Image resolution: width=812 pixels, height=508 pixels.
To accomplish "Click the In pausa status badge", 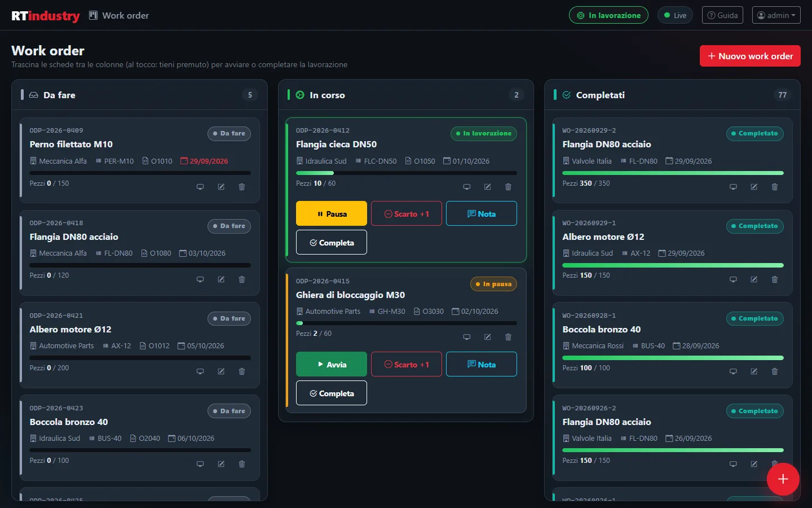I will (493, 284).
